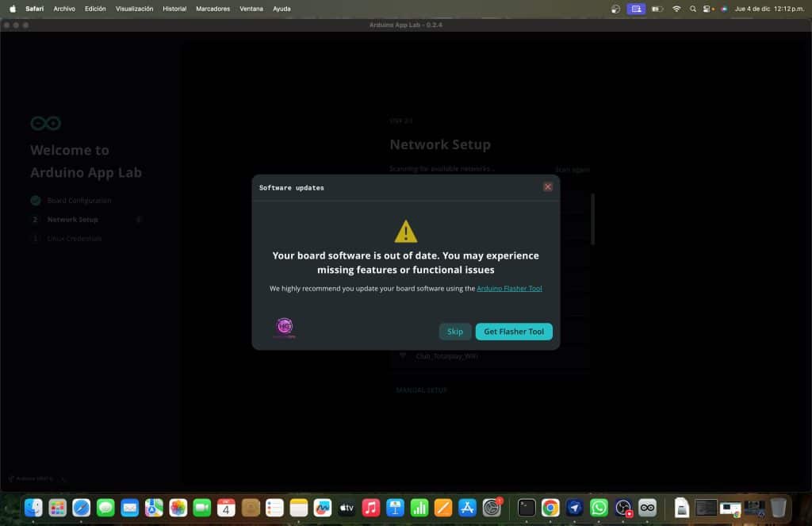Open Freeform from the Dock

tap(323, 508)
